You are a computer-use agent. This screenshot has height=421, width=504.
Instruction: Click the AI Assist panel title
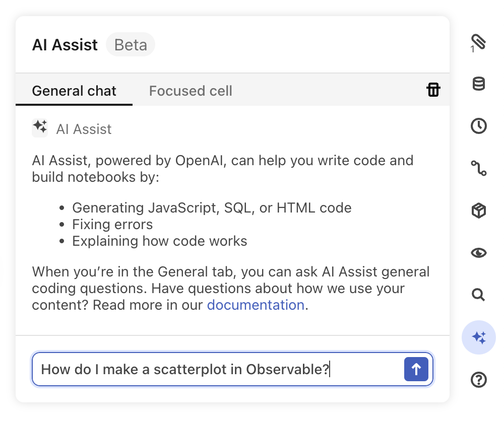pyautogui.click(x=65, y=45)
